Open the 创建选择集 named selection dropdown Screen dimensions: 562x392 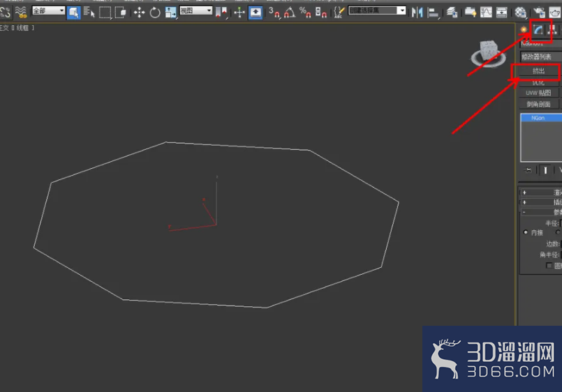[377, 10]
